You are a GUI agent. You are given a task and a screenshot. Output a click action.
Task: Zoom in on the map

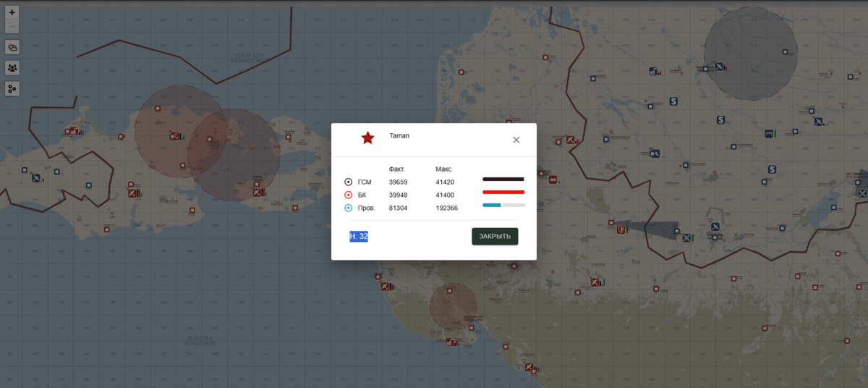(x=12, y=13)
